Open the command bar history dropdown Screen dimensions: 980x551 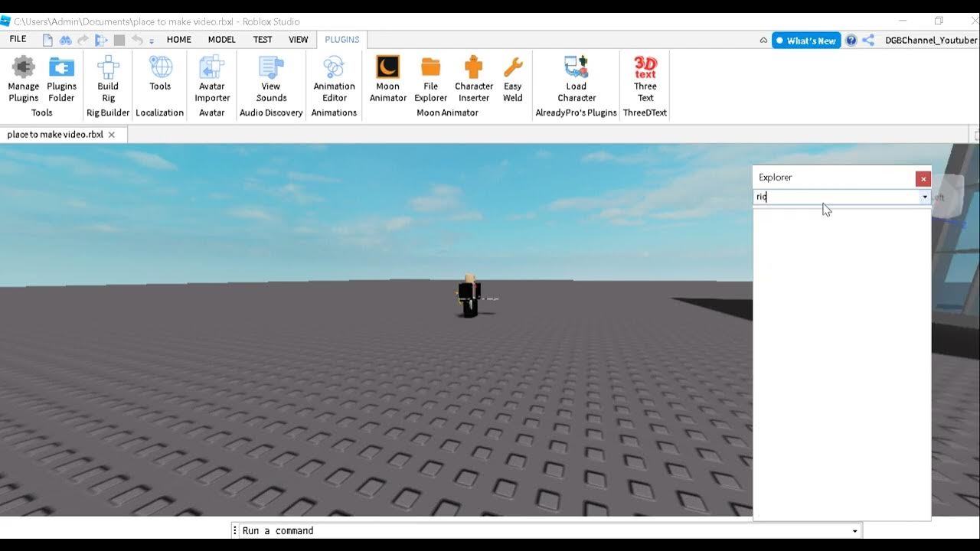[855, 531]
